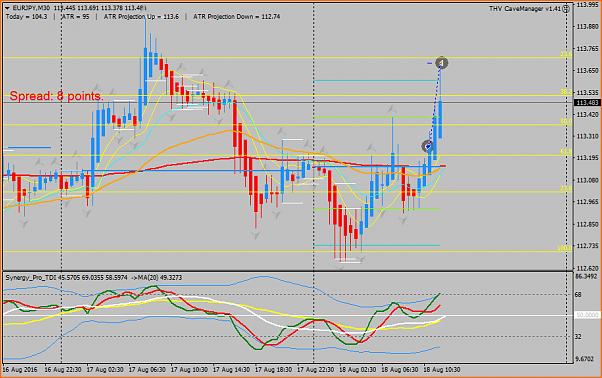Click the '18 Aug 10:30' time label
This screenshot has height=378, width=602.
pos(442,370)
